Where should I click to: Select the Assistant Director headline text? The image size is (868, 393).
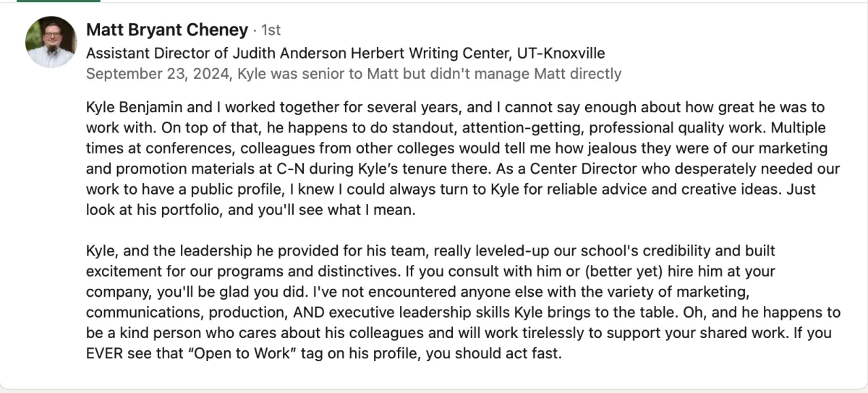tap(345, 53)
